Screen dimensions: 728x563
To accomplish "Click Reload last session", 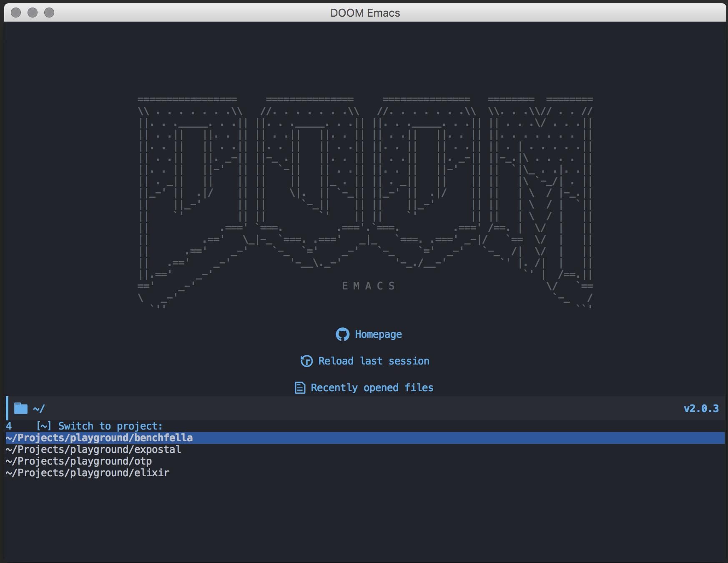I will pyautogui.click(x=373, y=361).
